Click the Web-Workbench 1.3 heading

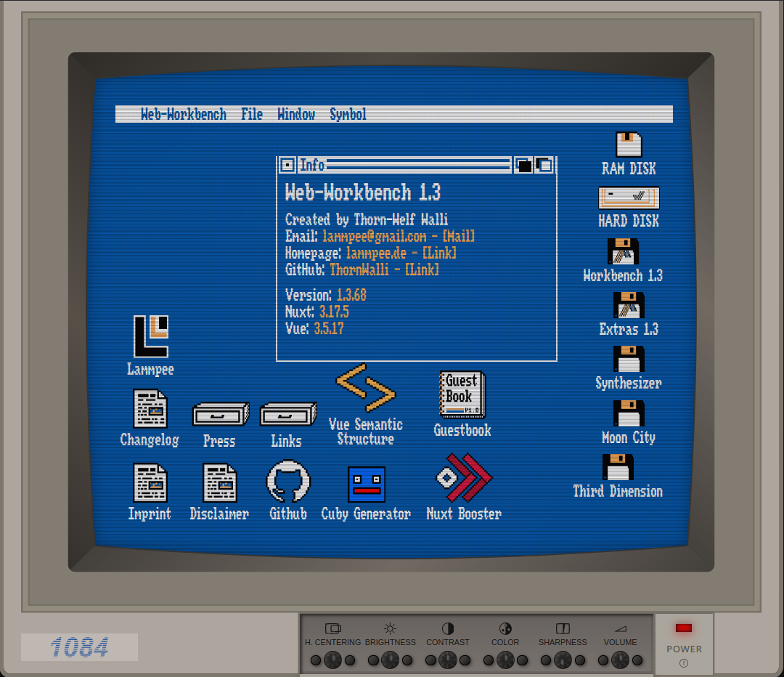coord(363,193)
